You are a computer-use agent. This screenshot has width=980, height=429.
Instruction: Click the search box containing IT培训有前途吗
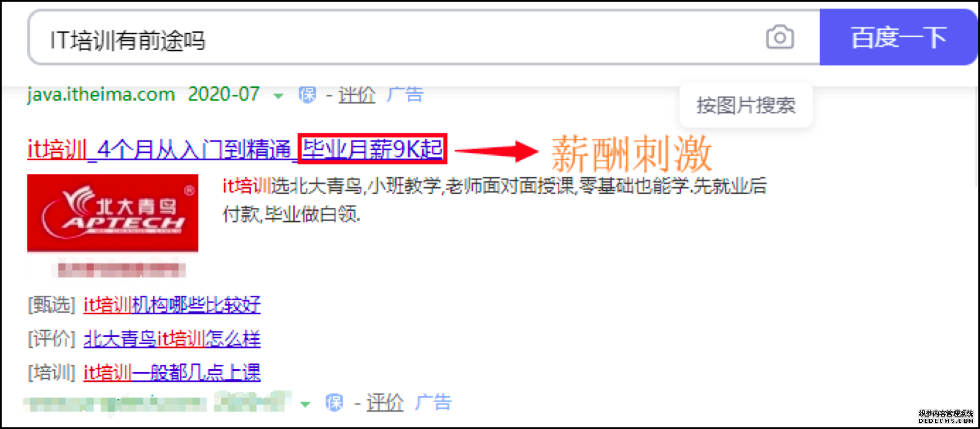[x=424, y=37]
